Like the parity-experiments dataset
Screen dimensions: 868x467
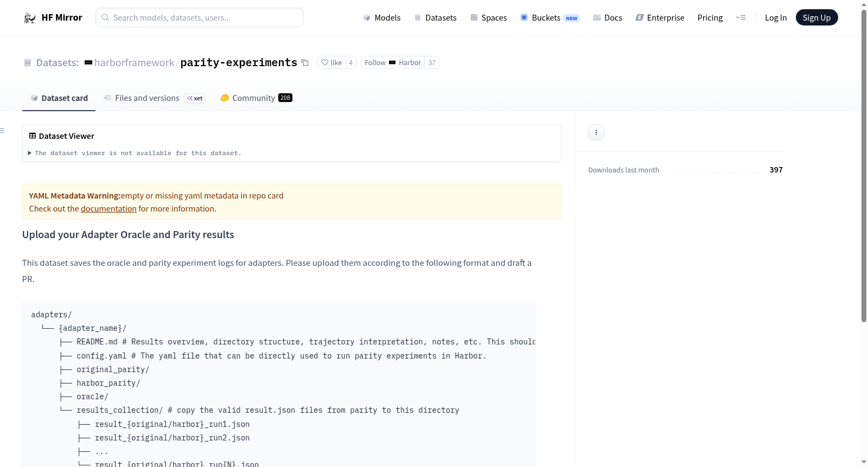[331, 62]
